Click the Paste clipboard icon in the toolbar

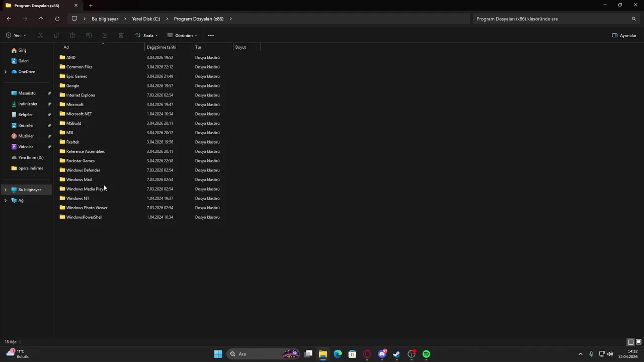[73, 35]
